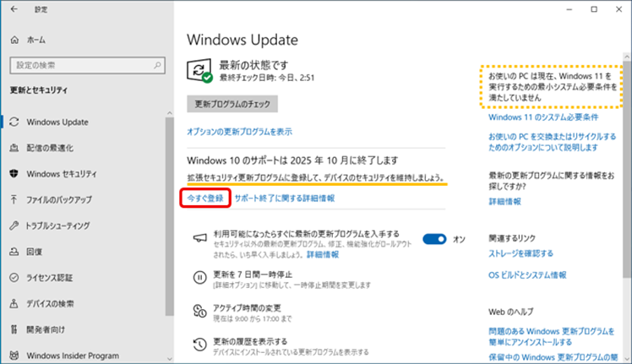Focus the 設定の検索 search field
This screenshot has width=632, height=364.
tap(88, 65)
